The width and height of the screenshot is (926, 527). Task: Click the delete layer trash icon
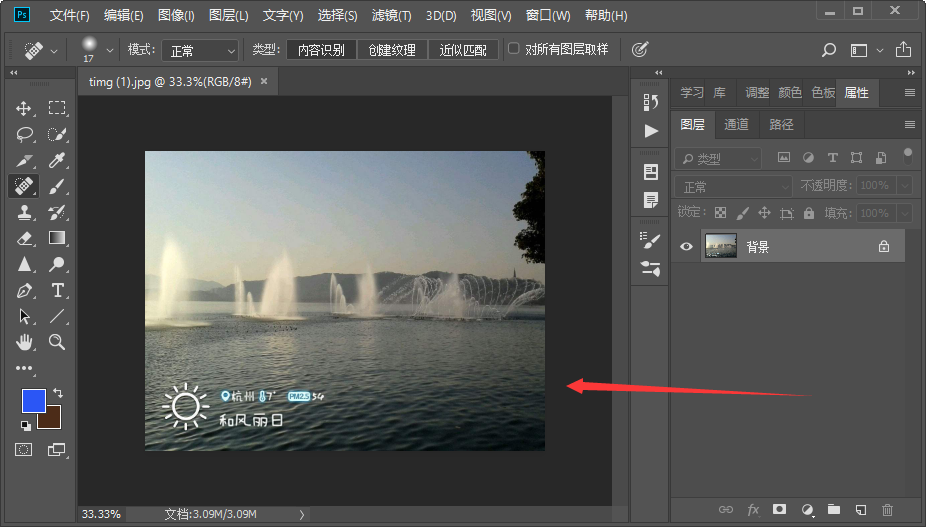click(887, 510)
